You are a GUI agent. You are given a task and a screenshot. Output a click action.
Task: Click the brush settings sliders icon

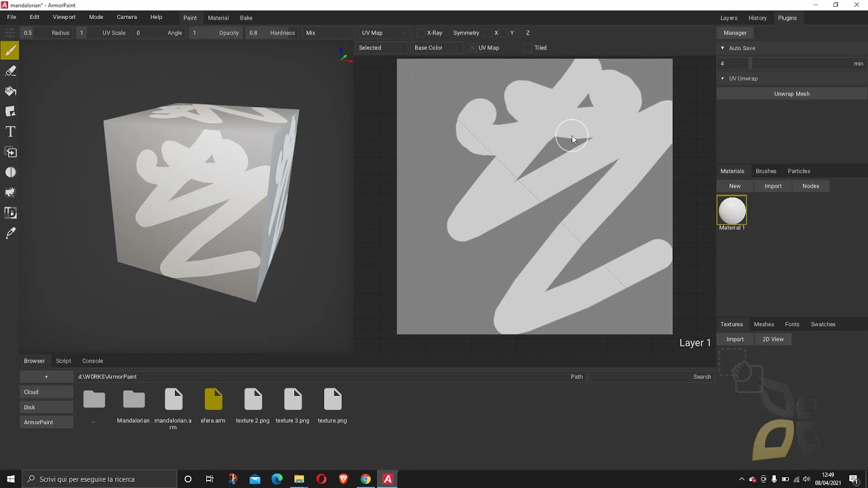[x=9, y=33]
